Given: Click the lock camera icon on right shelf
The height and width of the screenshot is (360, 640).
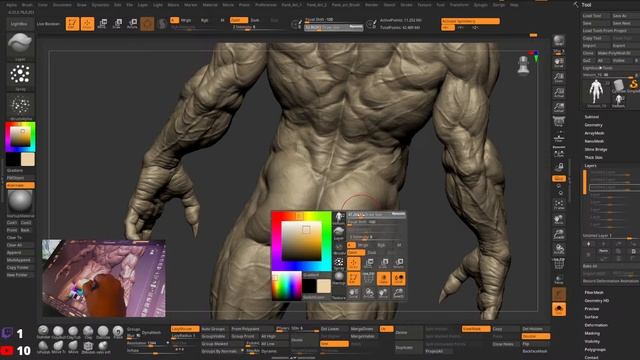Looking at the screenshot, I should pyautogui.click(x=559, y=167).
